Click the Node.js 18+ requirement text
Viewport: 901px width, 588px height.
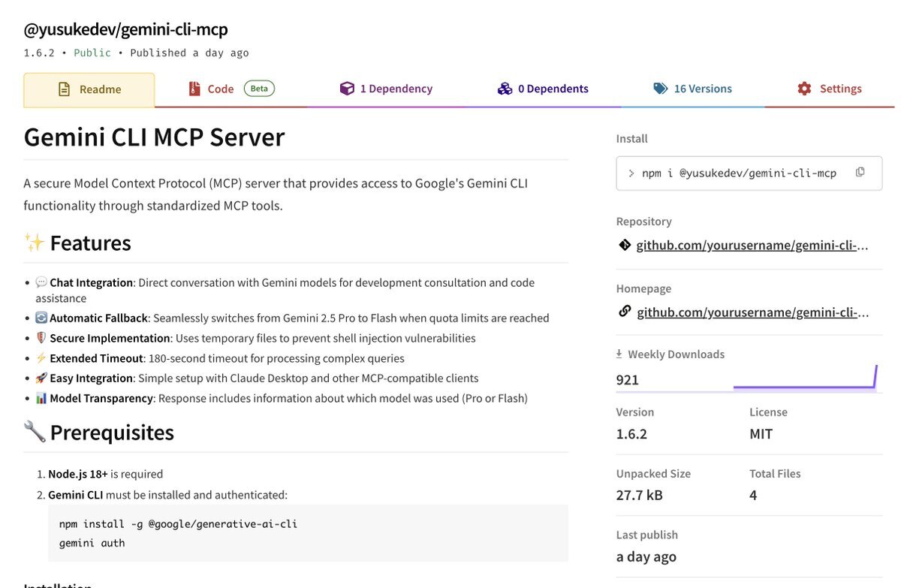tap(105, 474)
